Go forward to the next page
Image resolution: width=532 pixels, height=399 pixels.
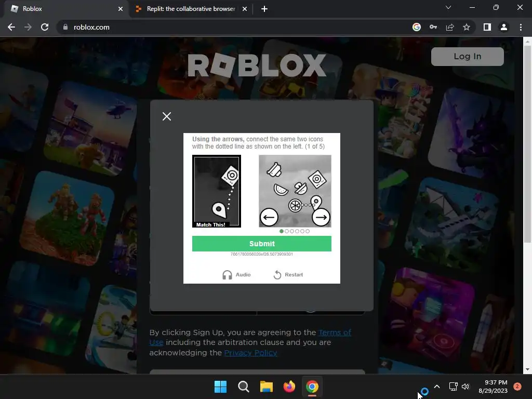coord(28,27)
